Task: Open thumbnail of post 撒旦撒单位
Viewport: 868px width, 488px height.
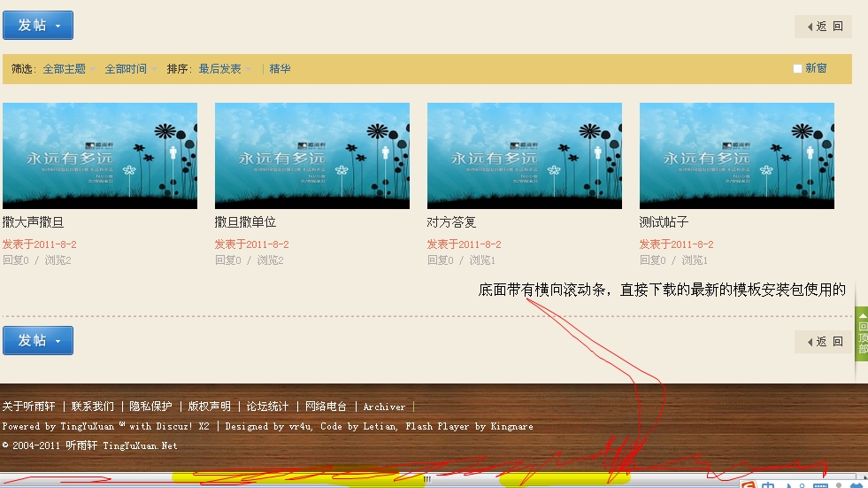Action: 312,156
